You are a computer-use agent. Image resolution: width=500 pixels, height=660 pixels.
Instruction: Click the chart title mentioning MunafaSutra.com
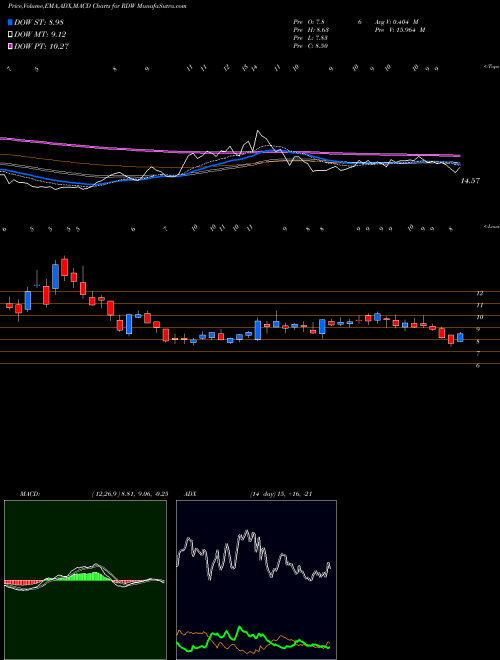[x=97, y=7]
